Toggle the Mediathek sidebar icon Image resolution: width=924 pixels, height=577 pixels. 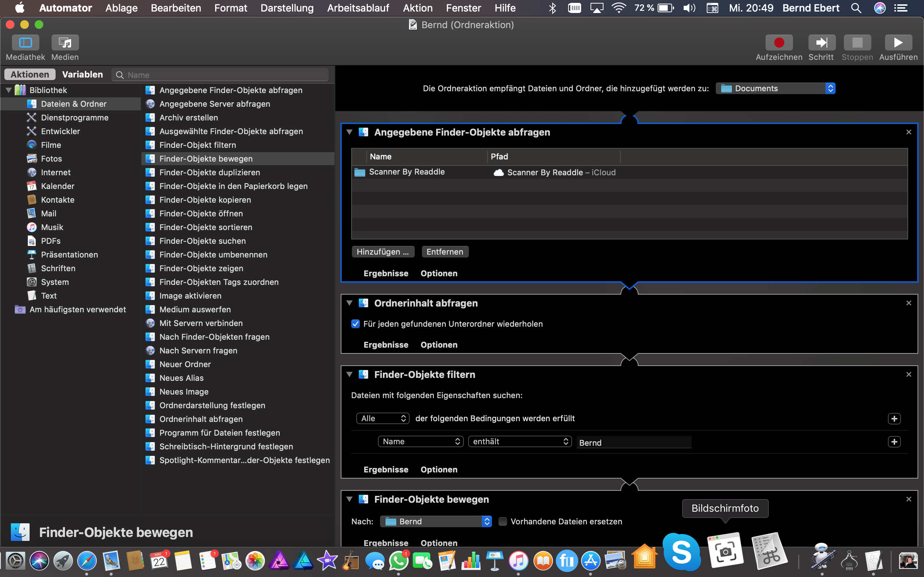tap(25, 43)
